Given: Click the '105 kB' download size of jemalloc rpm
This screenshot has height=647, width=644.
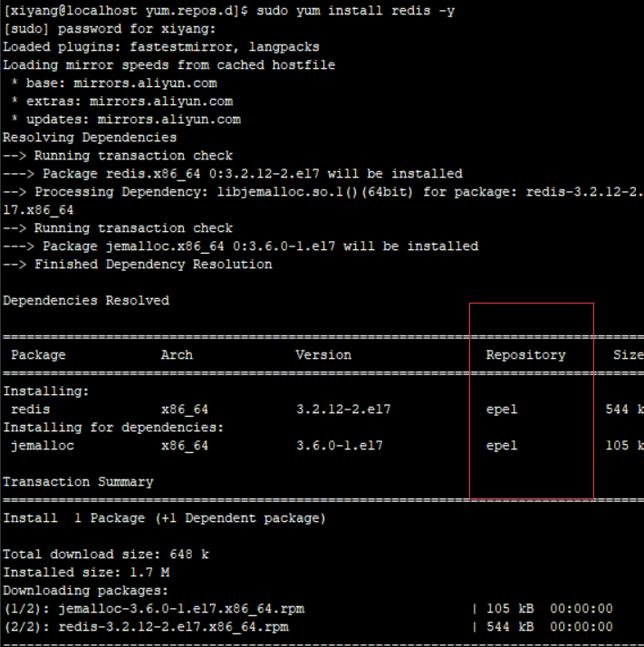Looking at the screenshot, I should 510,609.
